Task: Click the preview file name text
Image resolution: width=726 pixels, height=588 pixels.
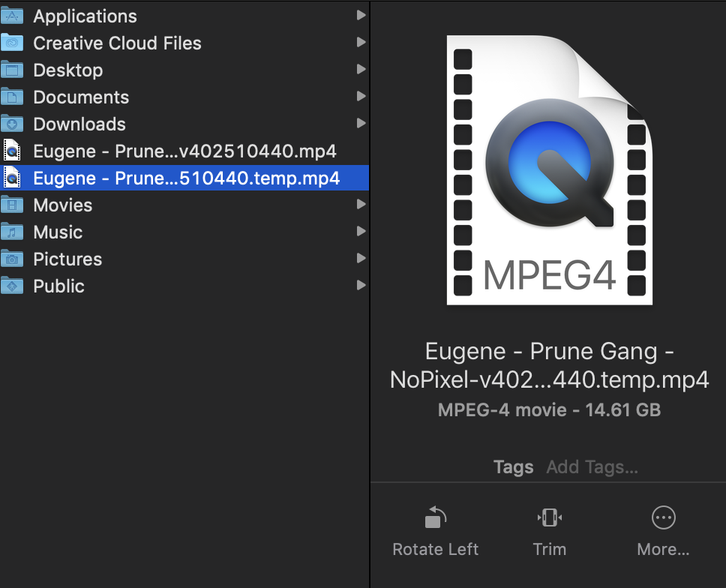Action: pyautogui.click(x=550, y=365)
